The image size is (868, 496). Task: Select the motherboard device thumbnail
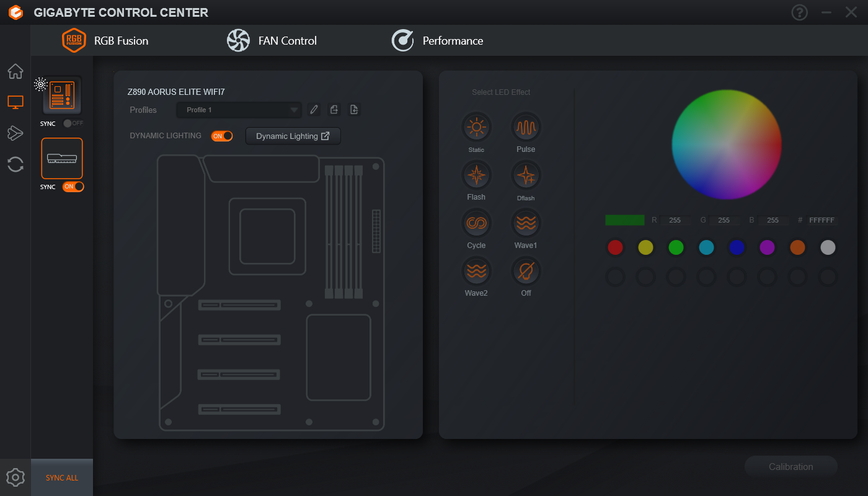click(x=62, y=95)
